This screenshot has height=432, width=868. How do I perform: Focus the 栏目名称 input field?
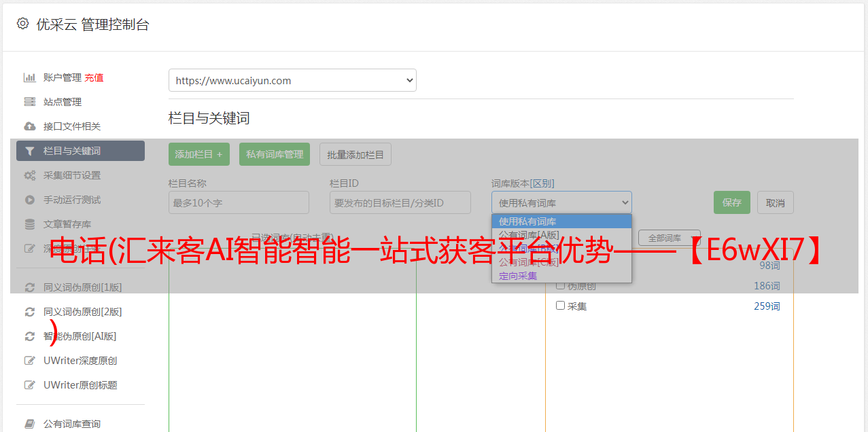coord(239,202)
